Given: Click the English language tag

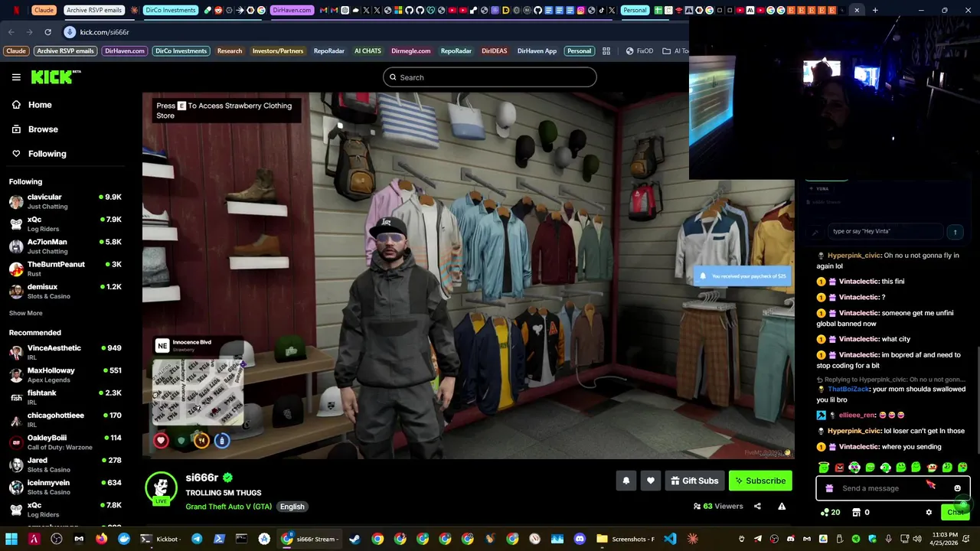Looking at the screenshot, I should point(292,507).
